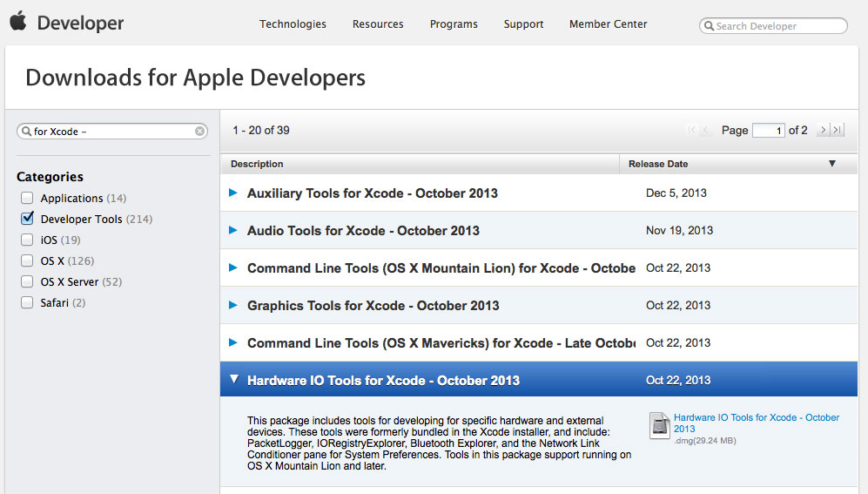Image resolution: width=868 pixels, height=494 pixels.
Task: Click the magnifier icon in the filter box
Action: (x=26, y=132)
